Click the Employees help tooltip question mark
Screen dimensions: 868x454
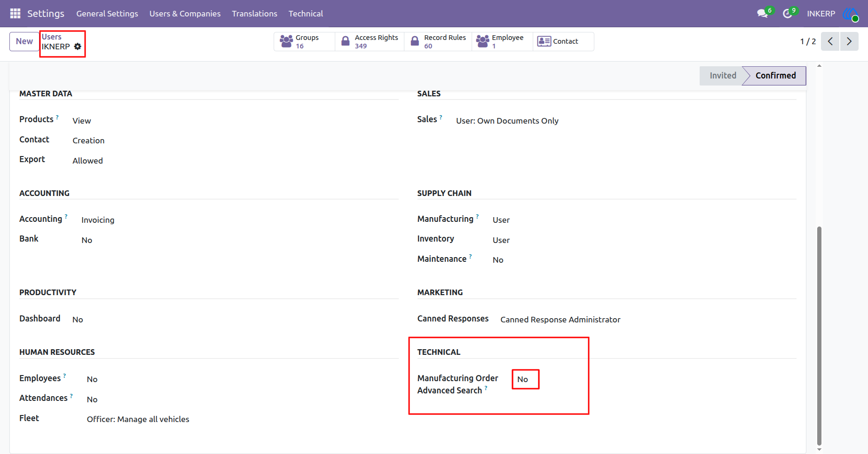point(64,376)
